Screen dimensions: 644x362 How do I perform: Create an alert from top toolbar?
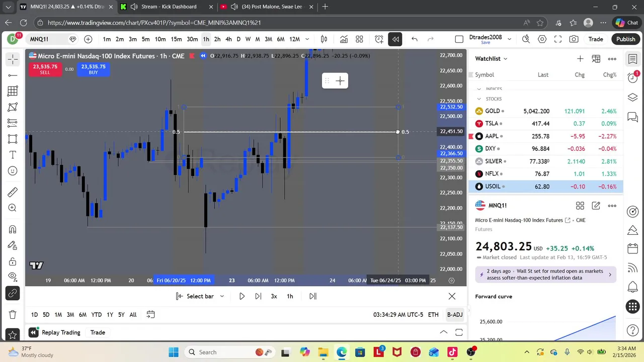pos(379,39)
